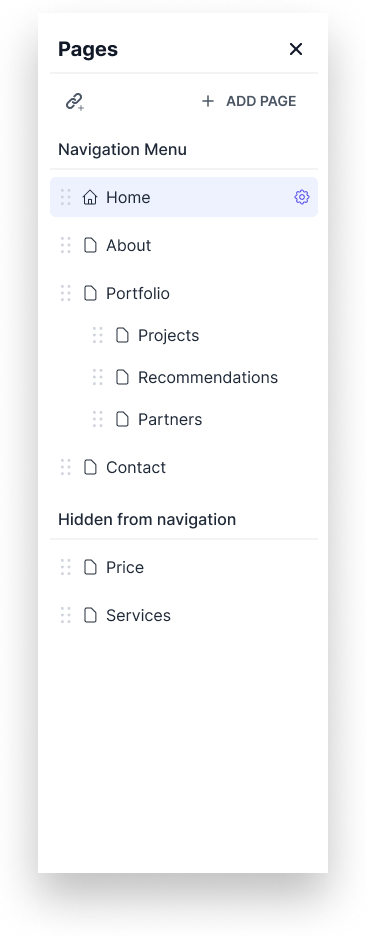
Task: Click the plus icon for Add Page
Action: click(x=207, y=101)
